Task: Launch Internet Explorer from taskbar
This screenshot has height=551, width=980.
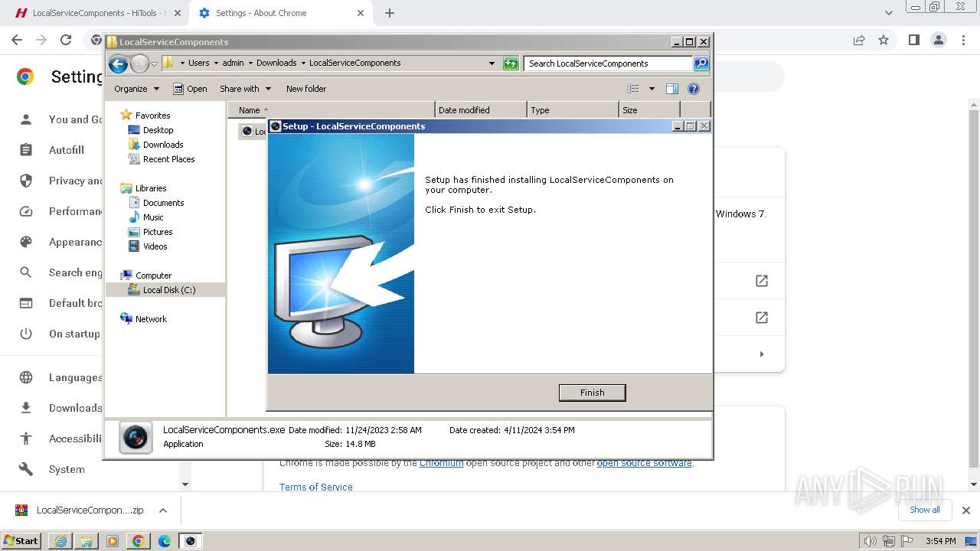Action: (60, 541)
